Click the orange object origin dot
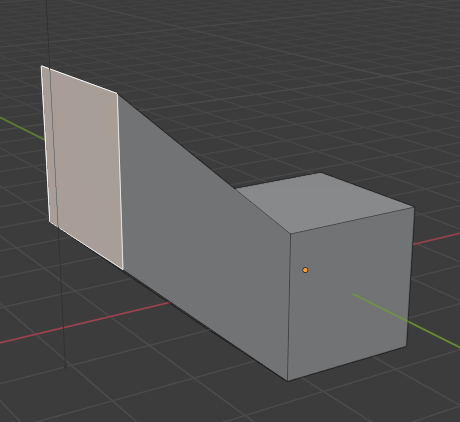The height and width of the screenshot is (422, 460). tap(305, 270)
